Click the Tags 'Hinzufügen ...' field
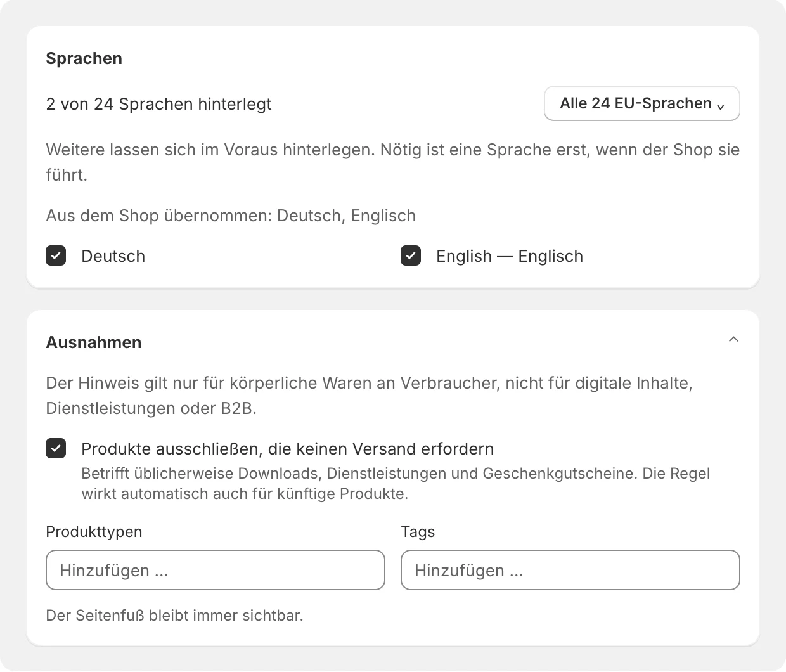 click(x=570, y=570)
